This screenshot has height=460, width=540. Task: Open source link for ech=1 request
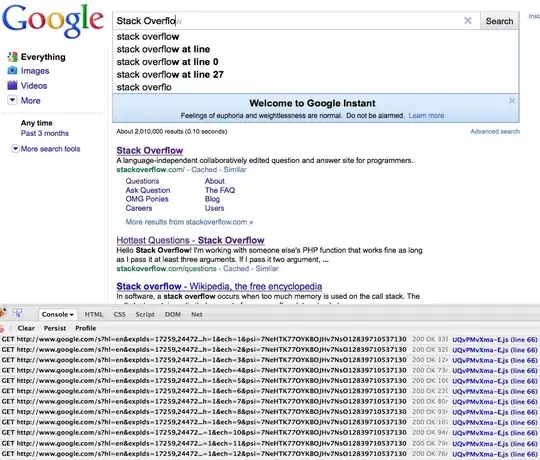[x=495, y=340]
